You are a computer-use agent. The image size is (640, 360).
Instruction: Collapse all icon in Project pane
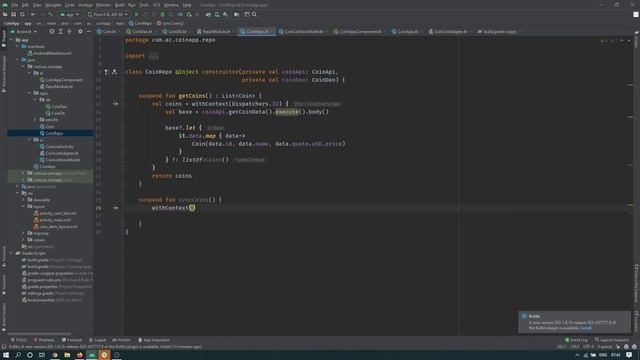click(69, 31)
